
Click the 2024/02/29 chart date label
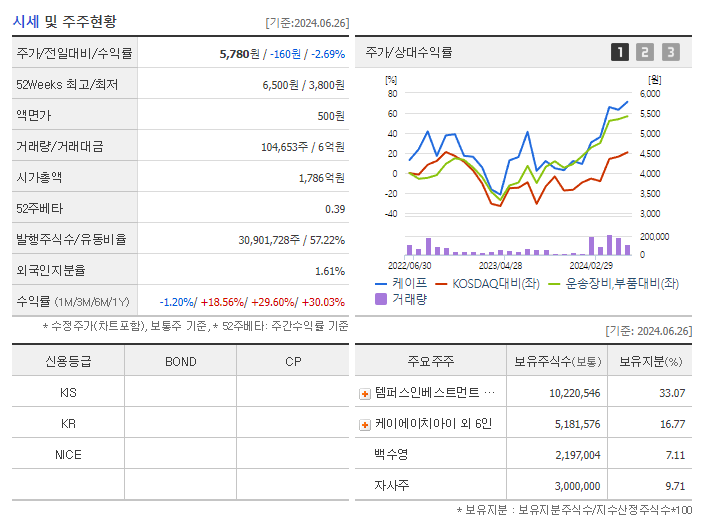click(591, 266)
